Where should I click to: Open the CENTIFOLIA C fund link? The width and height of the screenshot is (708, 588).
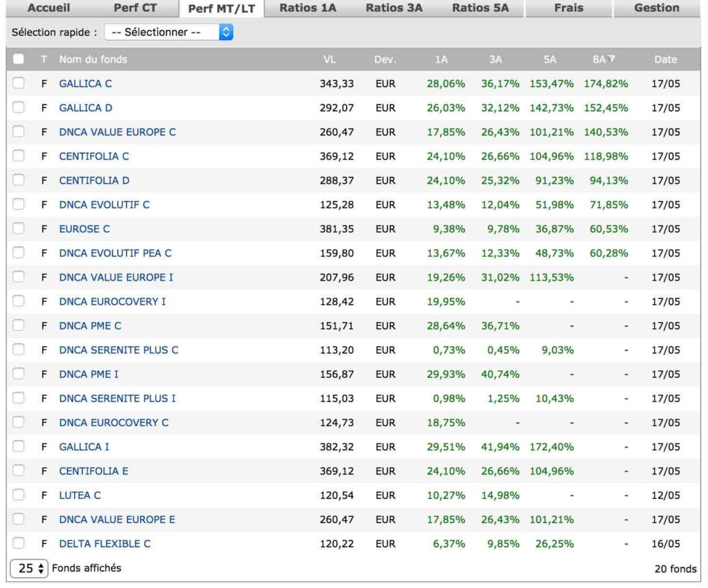coord(94,156)
